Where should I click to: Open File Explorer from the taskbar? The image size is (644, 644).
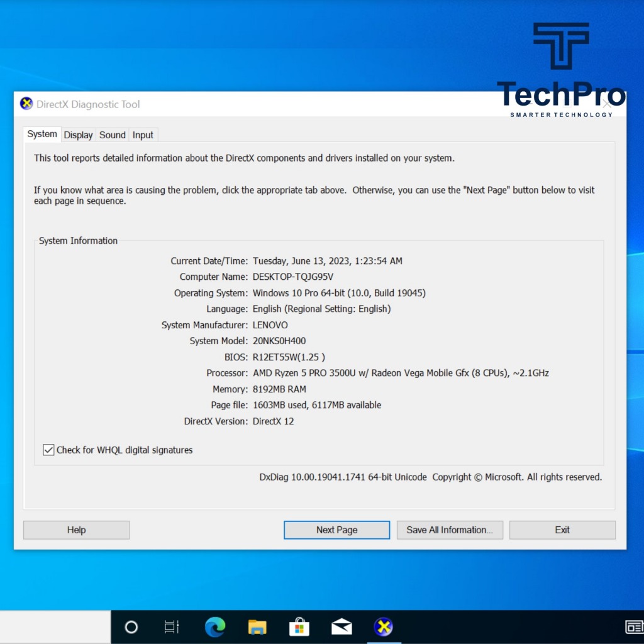pyautogui.click(x=257, y=626)
